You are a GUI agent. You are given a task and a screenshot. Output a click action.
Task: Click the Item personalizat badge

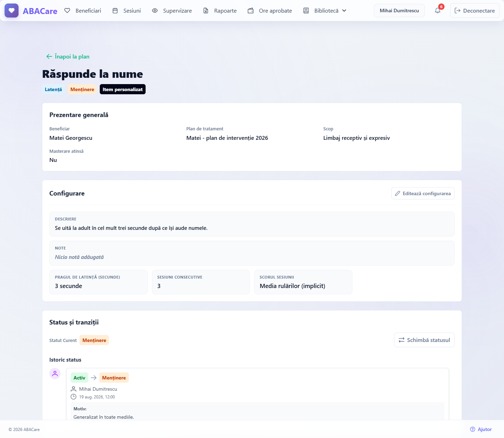click(x=122, y=89)
